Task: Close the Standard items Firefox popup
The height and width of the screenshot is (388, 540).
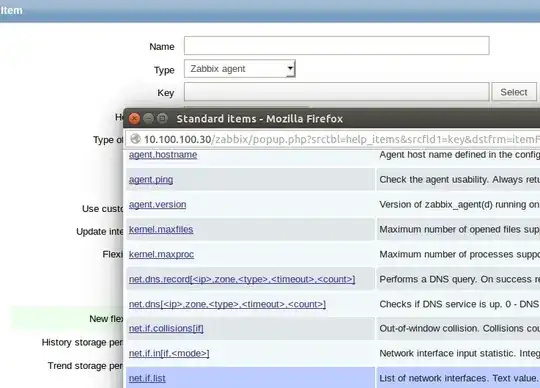Action: (x=134, y=119)
